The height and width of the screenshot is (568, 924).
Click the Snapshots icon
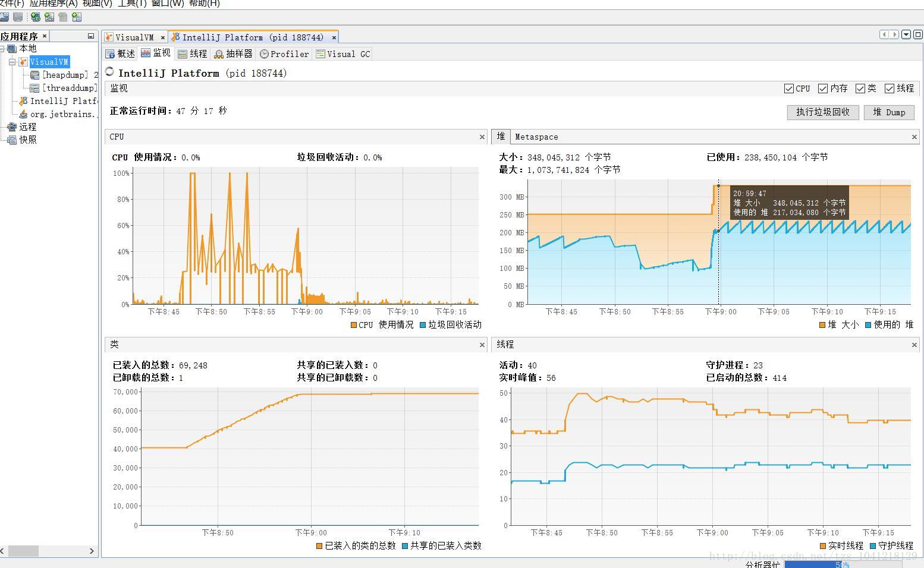(12, 140)
